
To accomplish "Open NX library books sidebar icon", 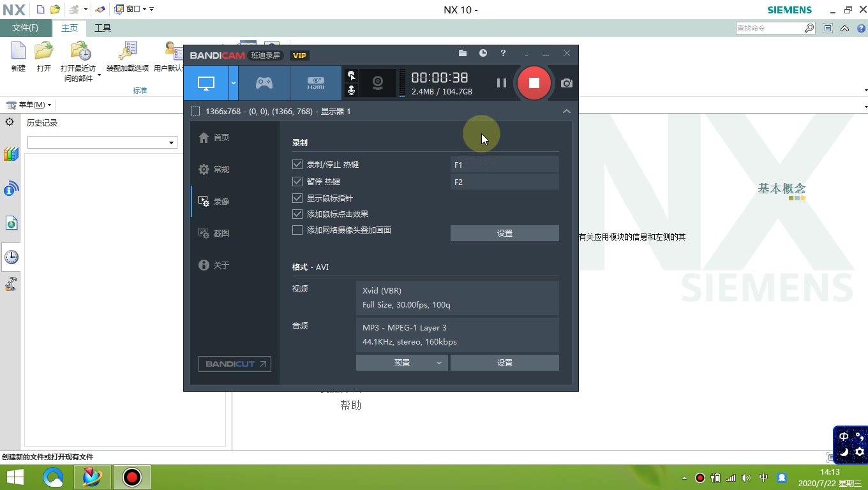I will click(x=11, y=154).
